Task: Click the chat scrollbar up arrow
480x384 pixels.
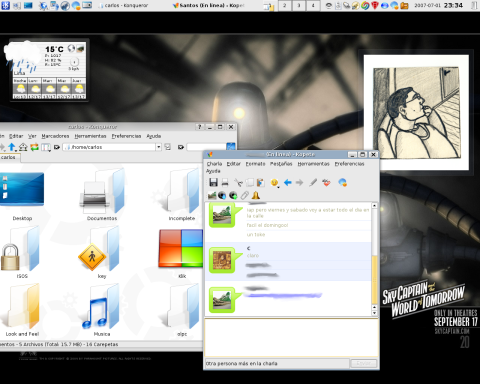Action: point(374,206)
